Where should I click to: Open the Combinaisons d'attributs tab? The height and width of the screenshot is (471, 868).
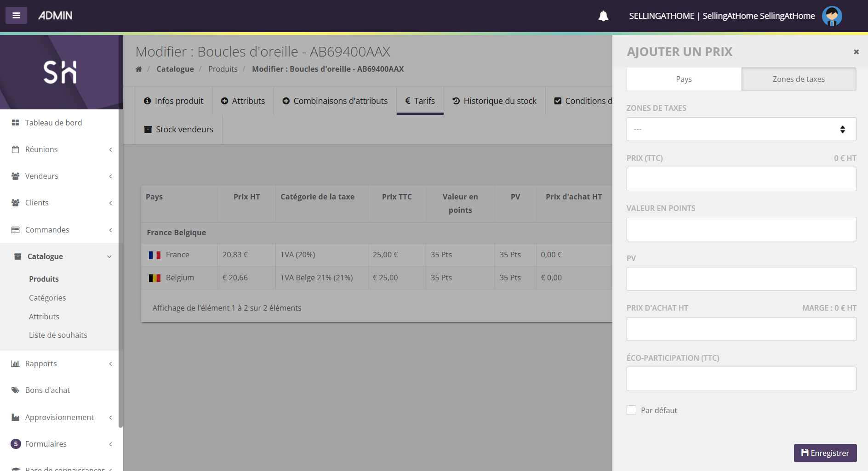point(335,101)
